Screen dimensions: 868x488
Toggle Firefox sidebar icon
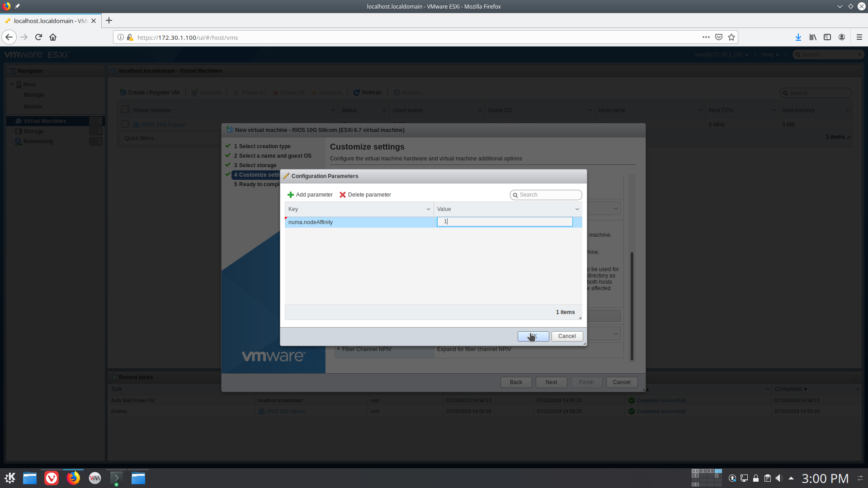(x=827, y=37)
